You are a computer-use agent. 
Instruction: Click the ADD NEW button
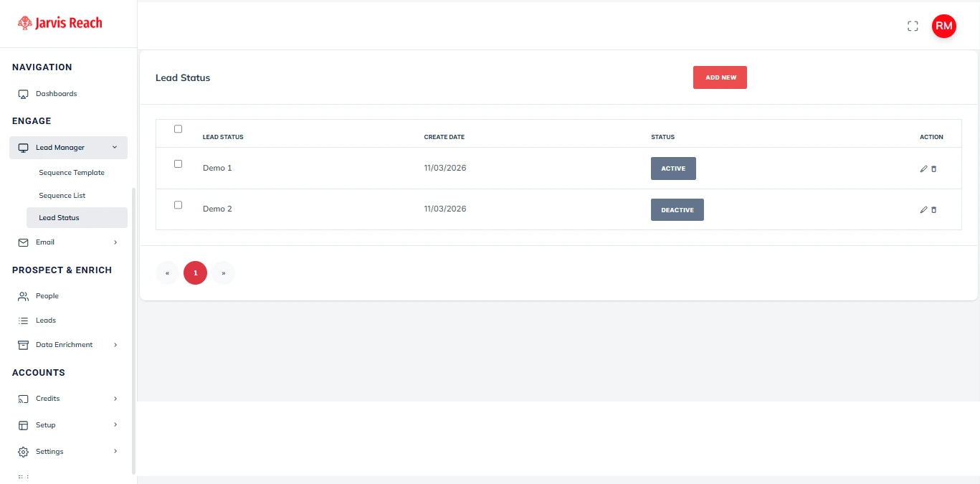click(720, 77)
